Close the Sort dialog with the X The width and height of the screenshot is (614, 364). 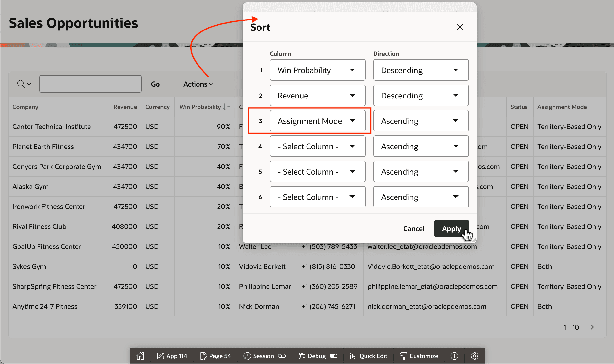[x=460, y=27]
